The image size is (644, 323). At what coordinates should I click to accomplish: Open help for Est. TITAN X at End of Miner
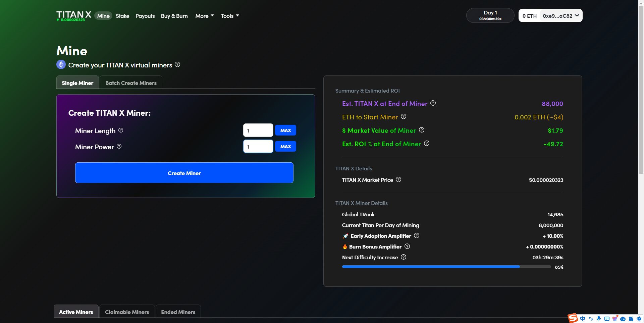pos(433,103)
